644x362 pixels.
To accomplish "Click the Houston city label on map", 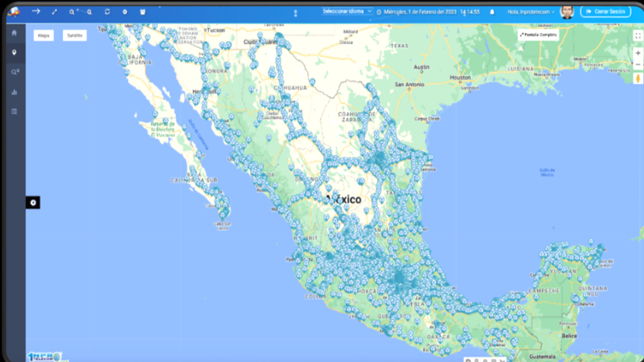I will coord(460,77).
